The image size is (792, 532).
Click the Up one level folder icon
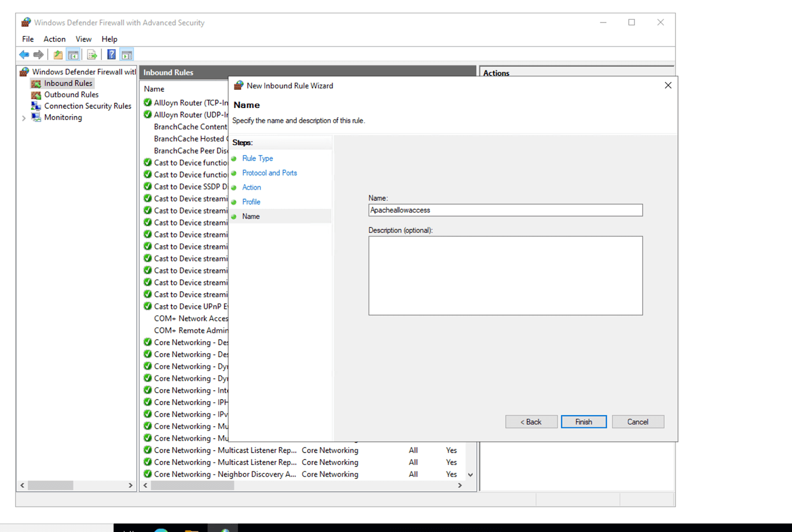point(58,54)
